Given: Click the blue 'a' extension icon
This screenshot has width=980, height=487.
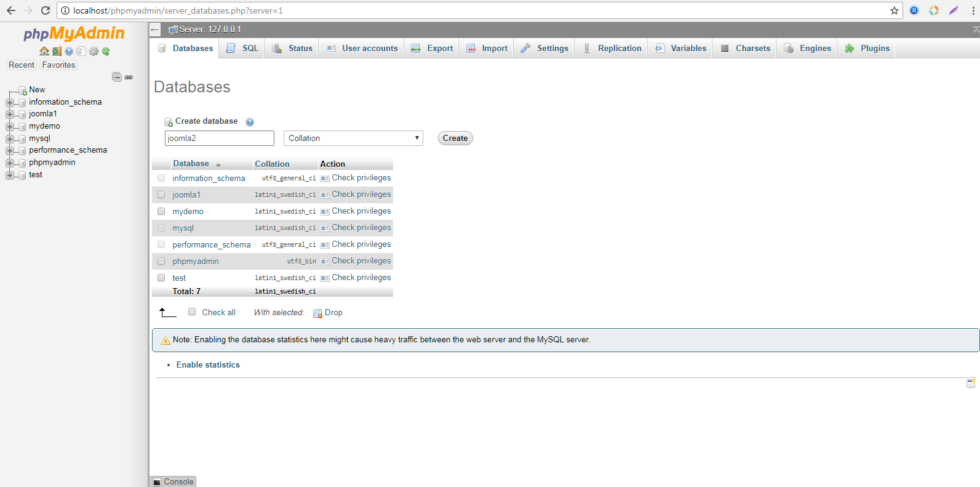Looking at the screenshot, I should (x=914, y=10).
